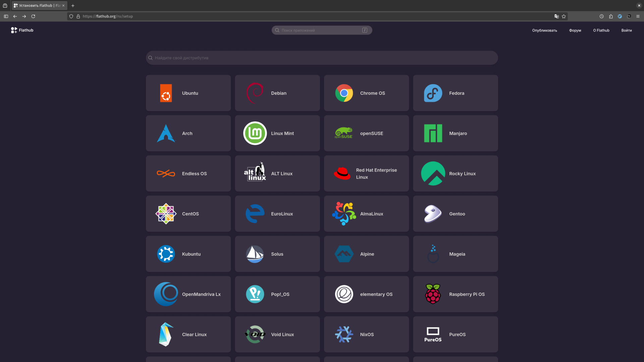Image resolution: width=644 pixels, height=362 pixels.
Task: Open the extensions puzzle icon
Action: click(x=611, y=16)
